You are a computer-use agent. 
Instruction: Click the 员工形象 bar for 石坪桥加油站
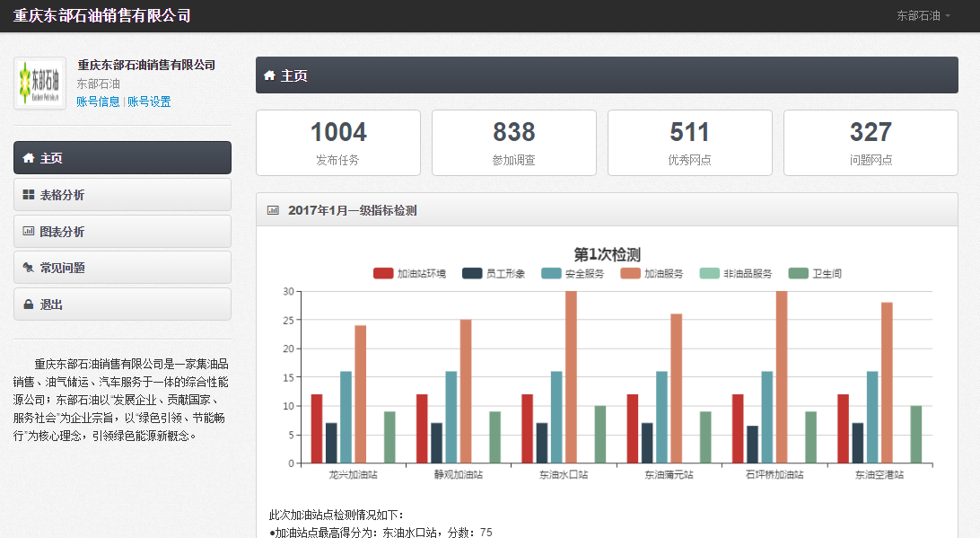point(752,445)
